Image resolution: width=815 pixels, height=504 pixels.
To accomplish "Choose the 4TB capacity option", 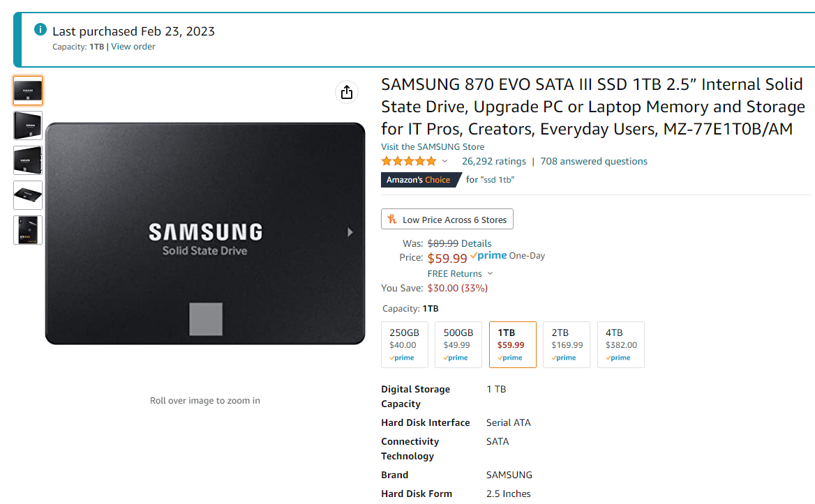I will click(621, 344).
